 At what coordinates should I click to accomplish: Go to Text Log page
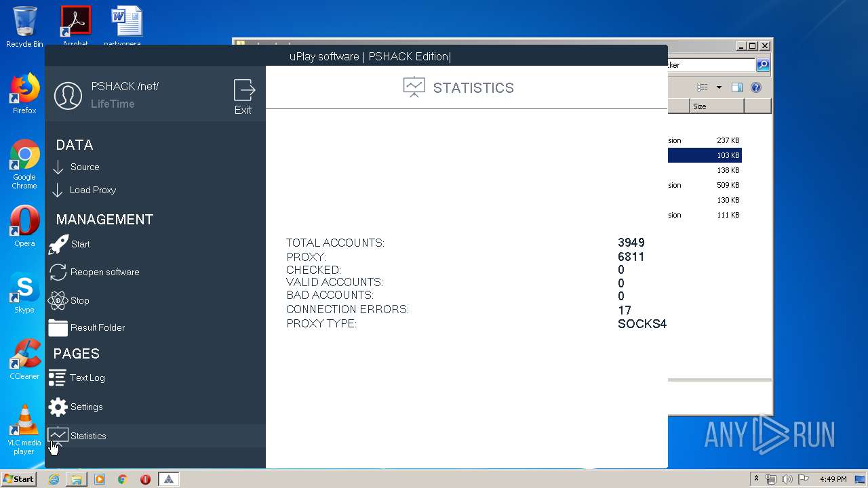pyautogui.click(x=87, y=378)
